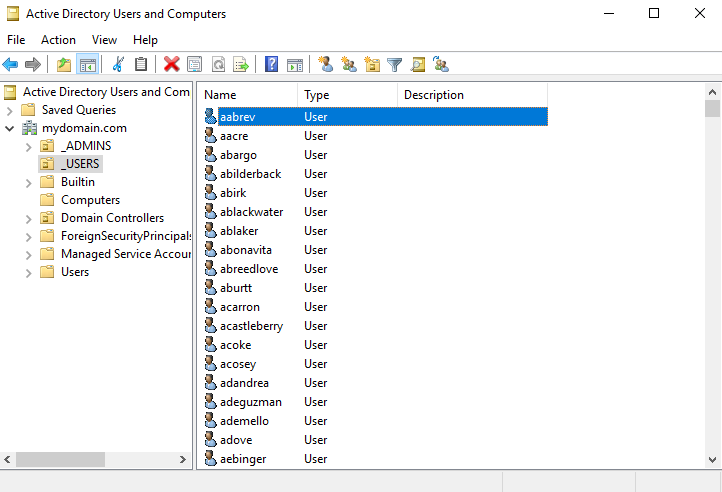Open filter options with funnel icon
Viewport: 722px width, 492px height.
tap(395, 64)
